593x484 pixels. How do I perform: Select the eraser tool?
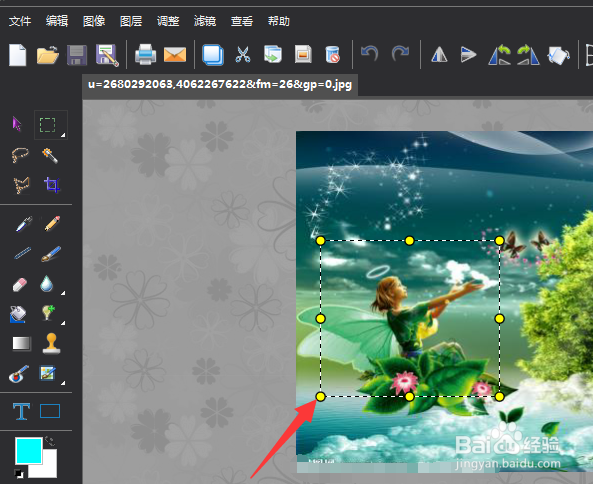[x=20, y=284]
